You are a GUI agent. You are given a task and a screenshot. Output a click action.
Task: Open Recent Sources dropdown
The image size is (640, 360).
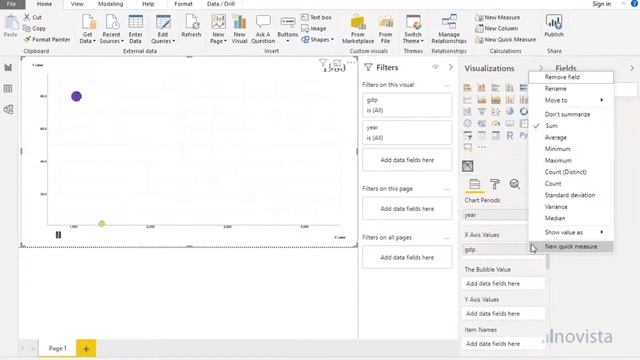tap(111, 29)
